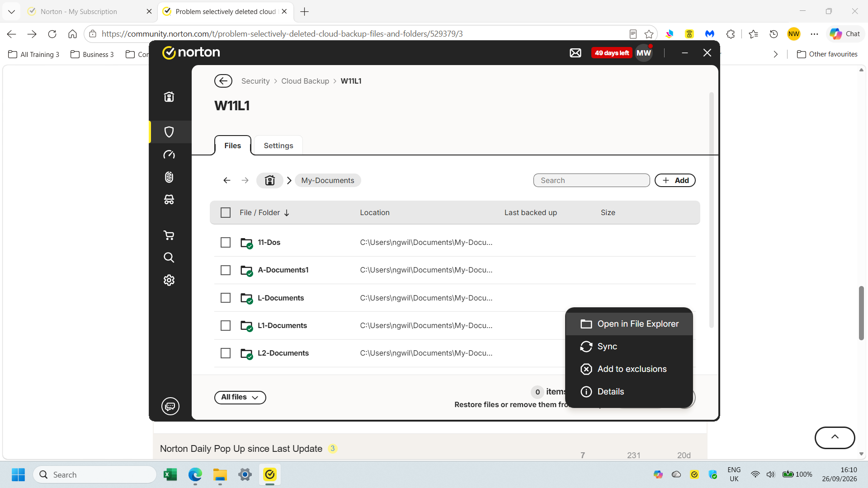
Task: Open the shopping cart icon in sidebar
Action: (x=169, y=235)
